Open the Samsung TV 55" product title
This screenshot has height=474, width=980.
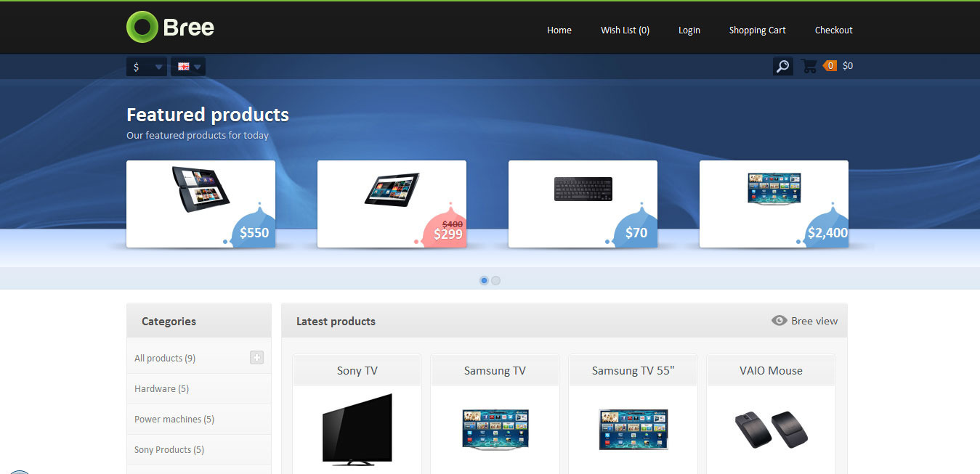click(x=633, y=370)
